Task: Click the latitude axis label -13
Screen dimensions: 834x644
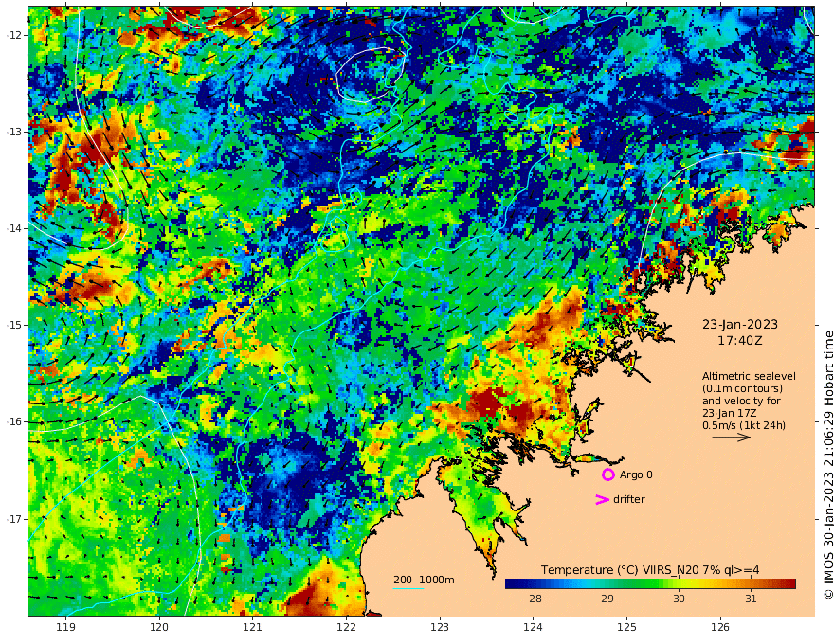Action: [14, 132]
